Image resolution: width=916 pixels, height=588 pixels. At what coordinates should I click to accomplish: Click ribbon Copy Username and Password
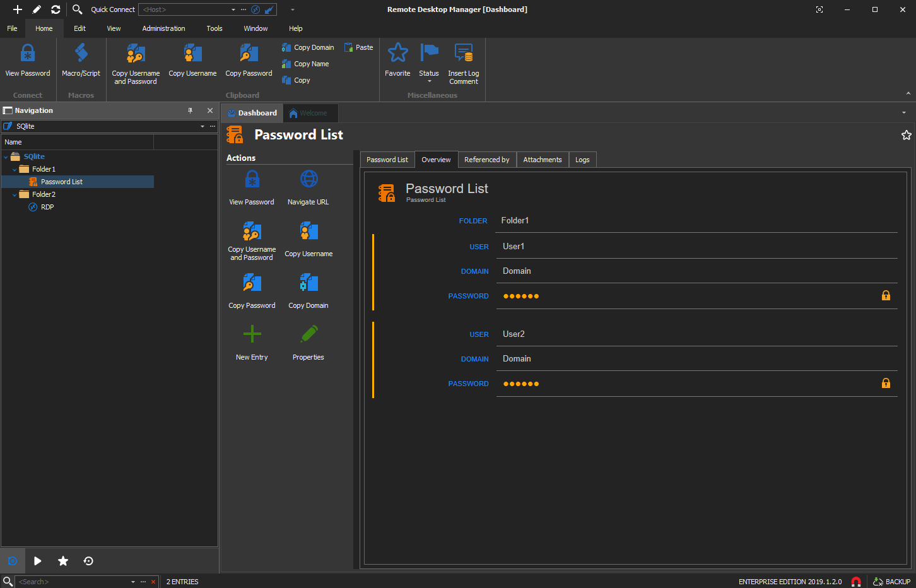pyautogui.click(x=136, y=64)
